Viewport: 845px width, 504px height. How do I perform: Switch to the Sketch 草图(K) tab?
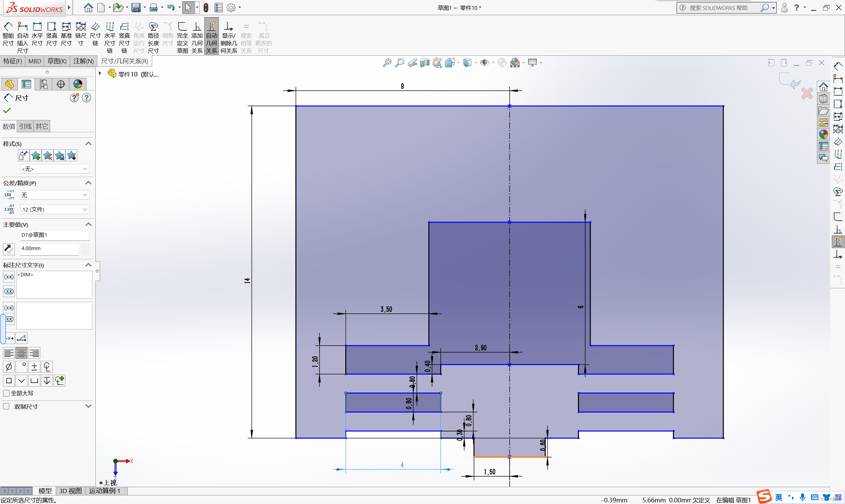pos(57,61)
